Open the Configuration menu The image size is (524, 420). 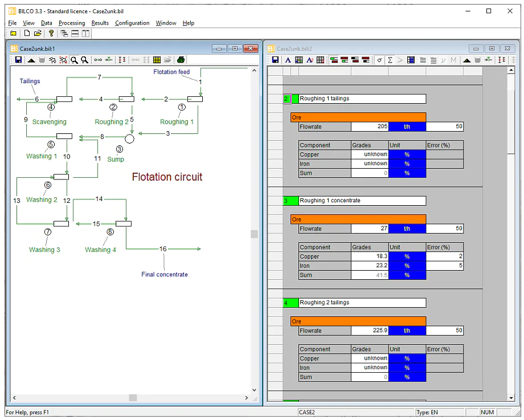[x=132, y=23]
